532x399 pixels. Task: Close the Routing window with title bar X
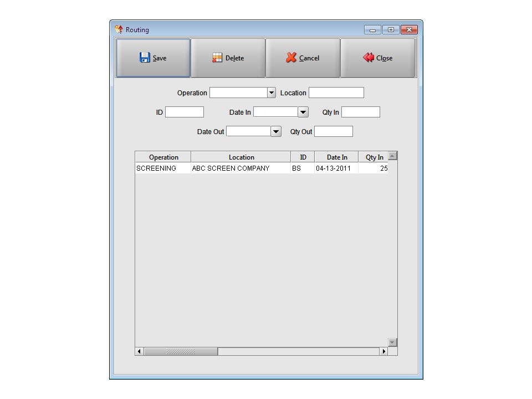pos(409,30)
